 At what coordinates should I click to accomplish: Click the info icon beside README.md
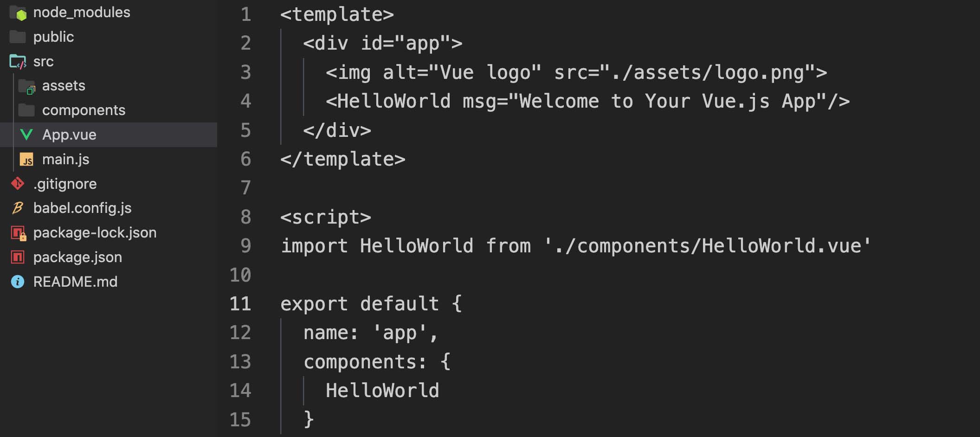point(18,281)
